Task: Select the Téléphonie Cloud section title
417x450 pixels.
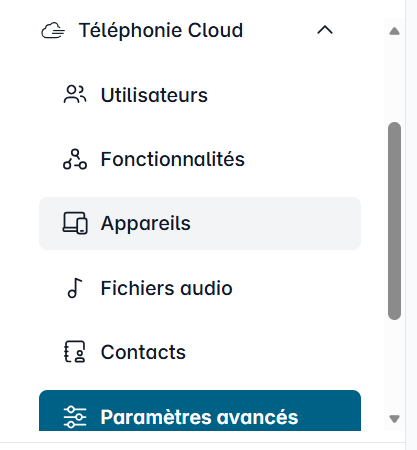Action: coord(161,30)
